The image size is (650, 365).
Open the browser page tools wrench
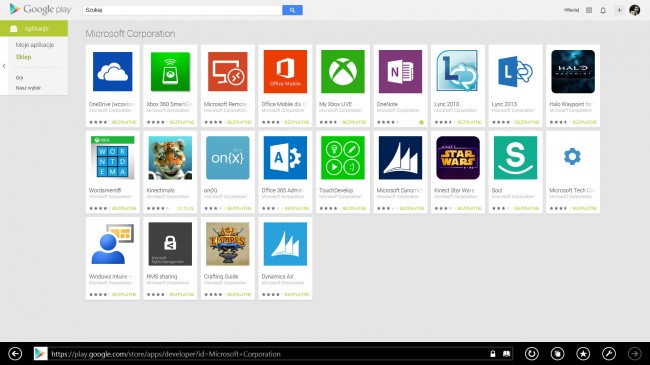click(609, 354)
